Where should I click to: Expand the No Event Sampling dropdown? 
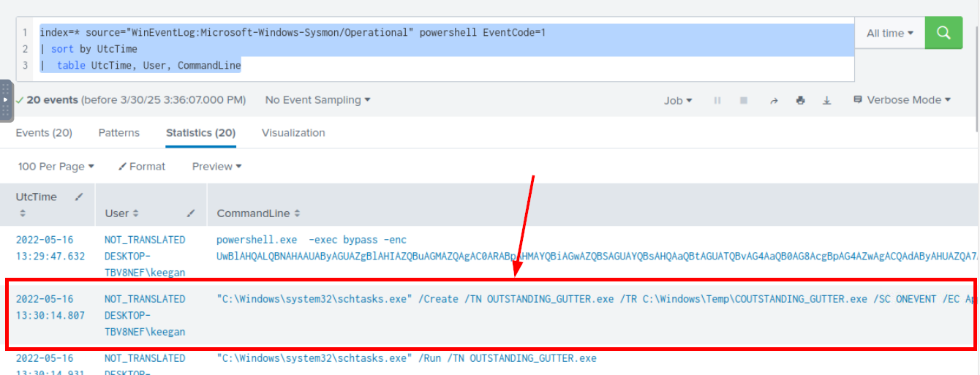pos(317,99)
